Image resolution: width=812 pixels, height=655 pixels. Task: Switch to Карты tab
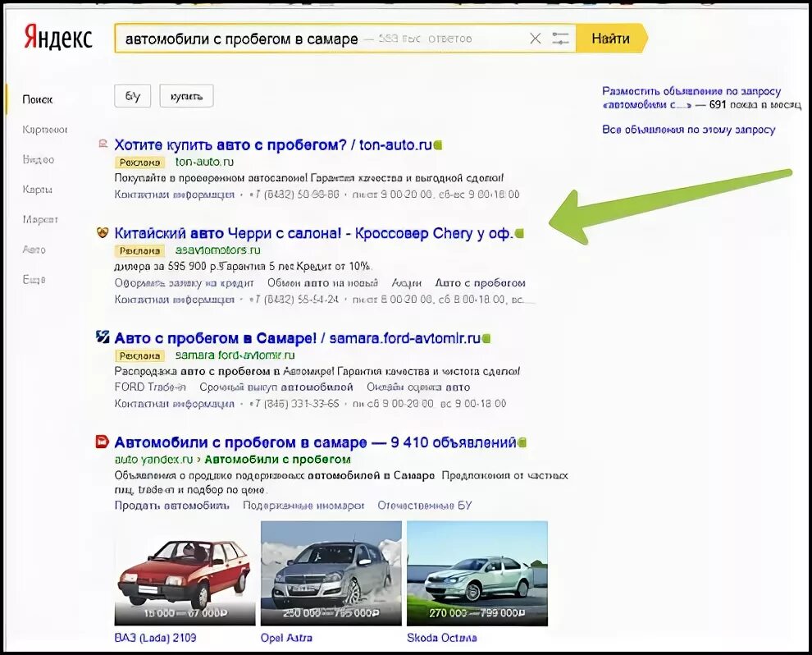point(37,189)
